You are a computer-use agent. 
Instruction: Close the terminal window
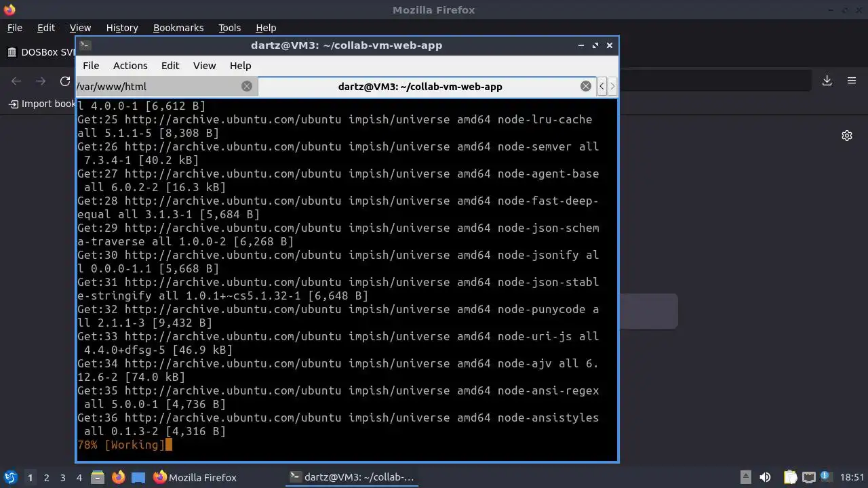610,45
